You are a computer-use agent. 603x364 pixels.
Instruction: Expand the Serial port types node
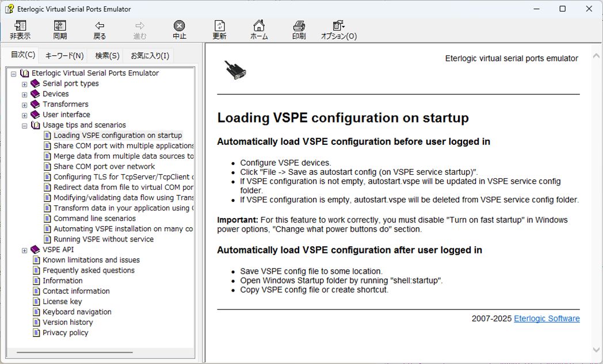tap(25, 84)
